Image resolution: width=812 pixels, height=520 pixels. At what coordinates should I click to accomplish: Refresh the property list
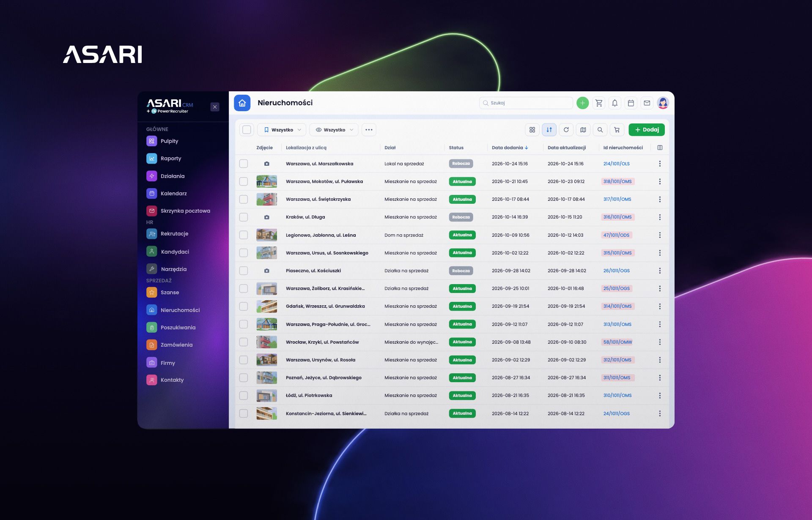pos(566,130)
